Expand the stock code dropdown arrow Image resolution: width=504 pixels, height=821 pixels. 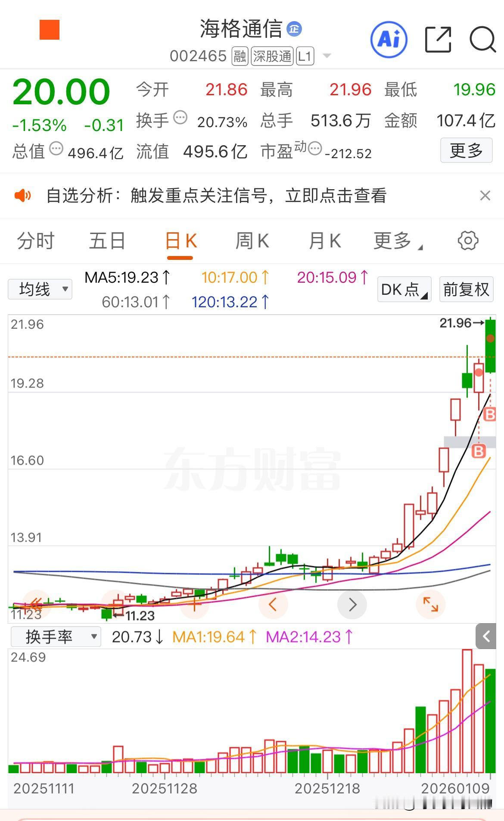[327, 56]
